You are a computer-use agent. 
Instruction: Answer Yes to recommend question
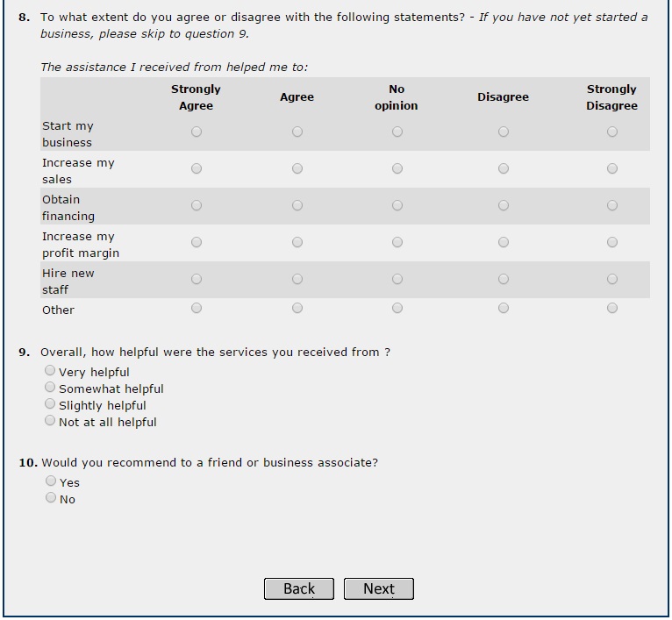point(51,481)
